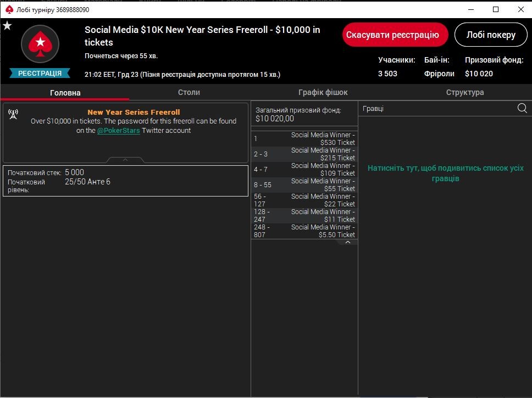Screen dimensions: 532x398
Task: Show the full list of all players
Action: (x=445, y=173)
